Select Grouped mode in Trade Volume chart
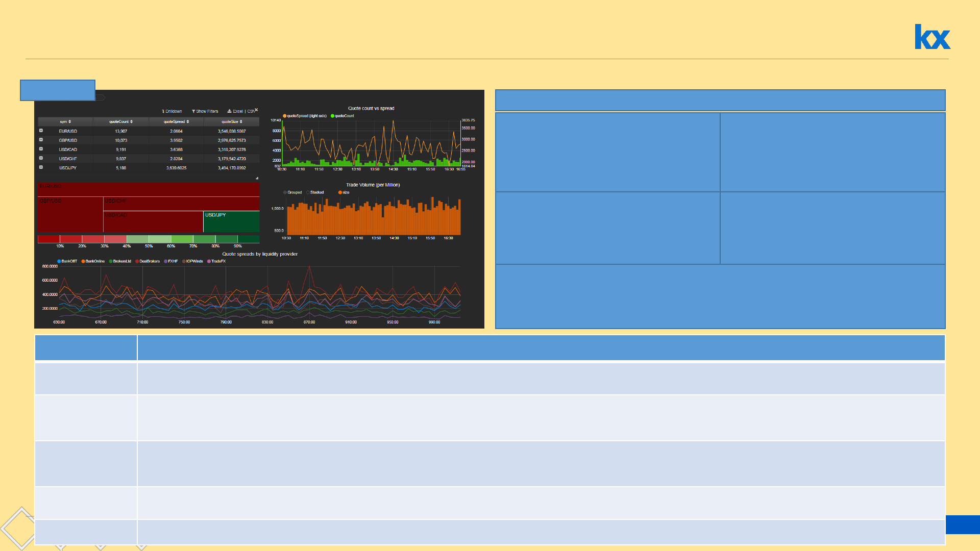This screenshot has height=551, width=980. tap(285, 192)
